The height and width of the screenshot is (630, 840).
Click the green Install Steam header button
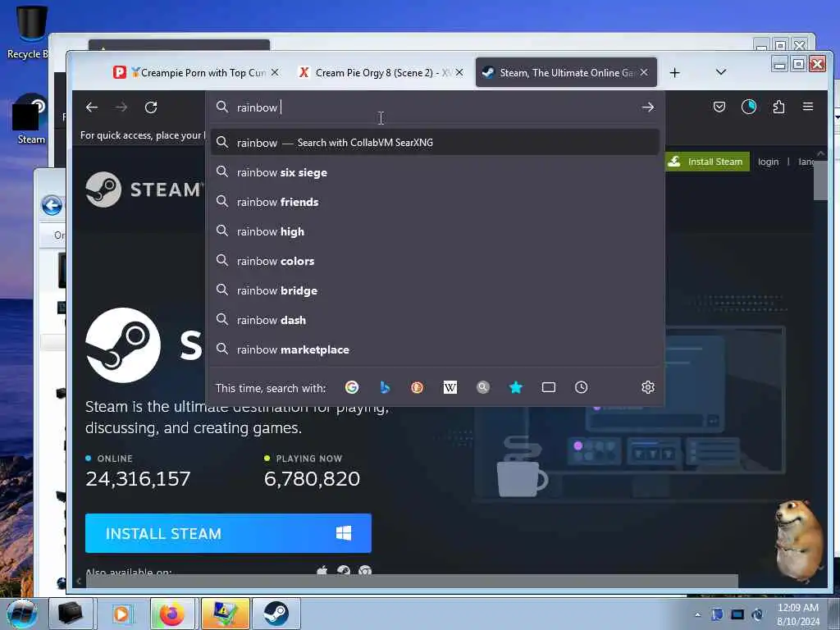(x=706, y=162)
